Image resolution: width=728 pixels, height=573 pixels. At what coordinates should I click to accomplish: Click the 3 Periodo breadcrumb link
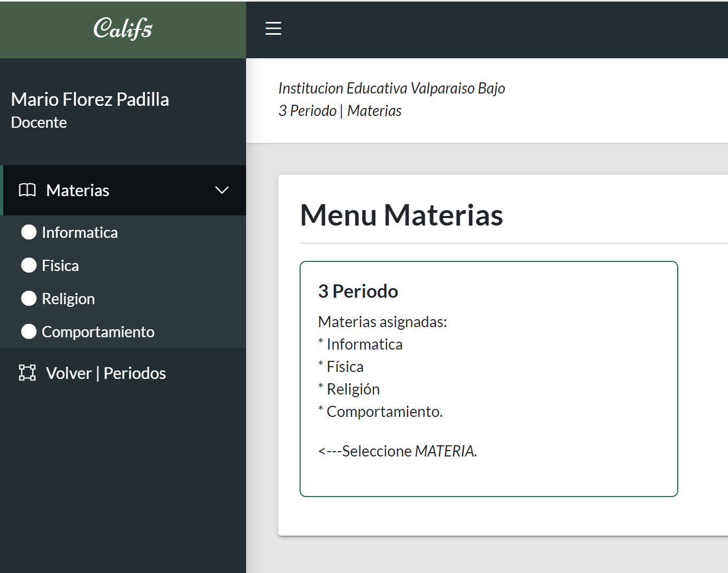(x=308, y=111)
